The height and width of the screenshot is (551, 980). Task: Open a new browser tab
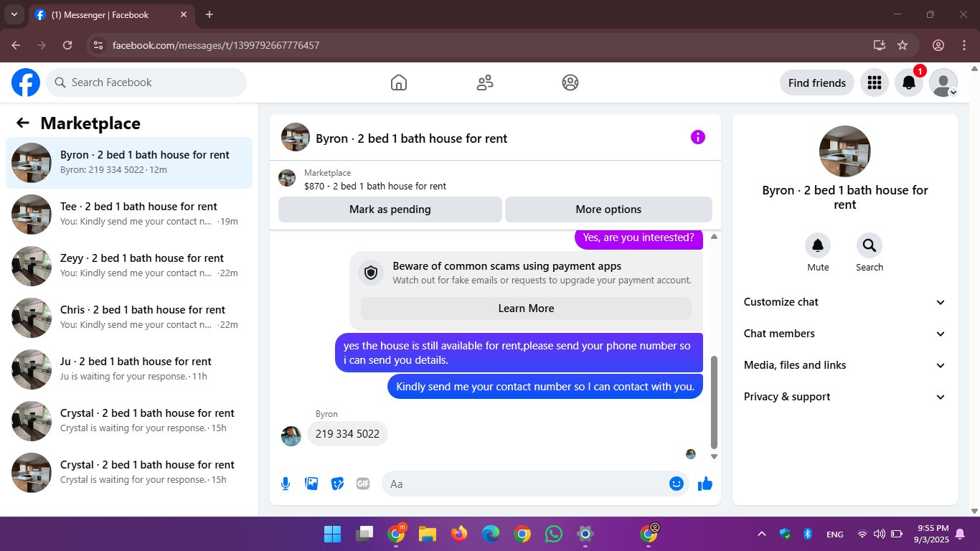point(209,14)
